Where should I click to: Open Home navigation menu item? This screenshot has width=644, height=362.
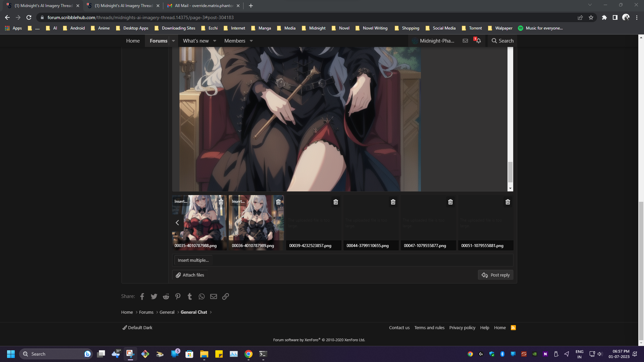coord(133,41)
